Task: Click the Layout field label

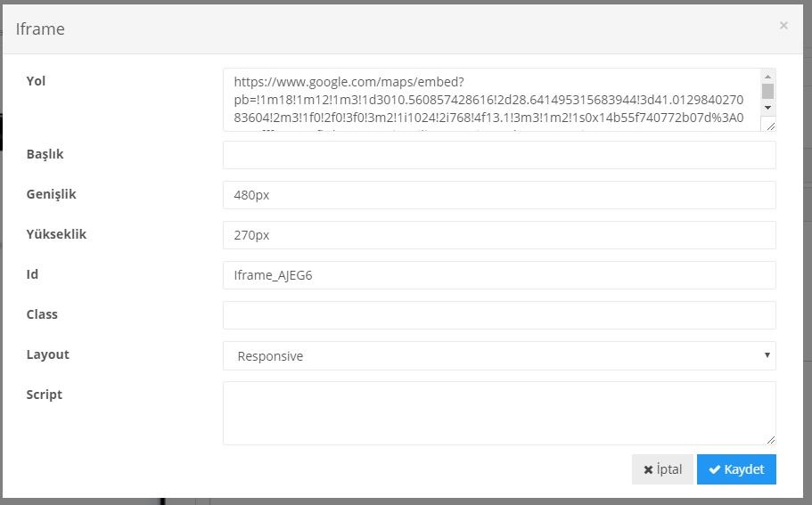Action: (x=48, y=354)
